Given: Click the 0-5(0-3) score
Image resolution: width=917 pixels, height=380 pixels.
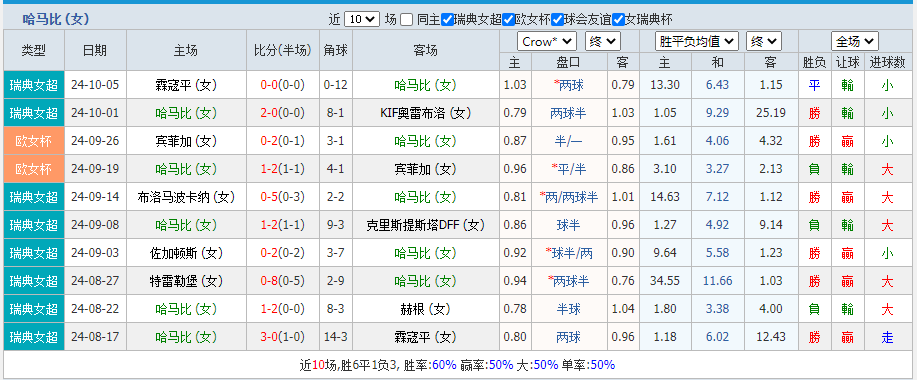Looking at the screenshot, I should (x=283, y=197).
